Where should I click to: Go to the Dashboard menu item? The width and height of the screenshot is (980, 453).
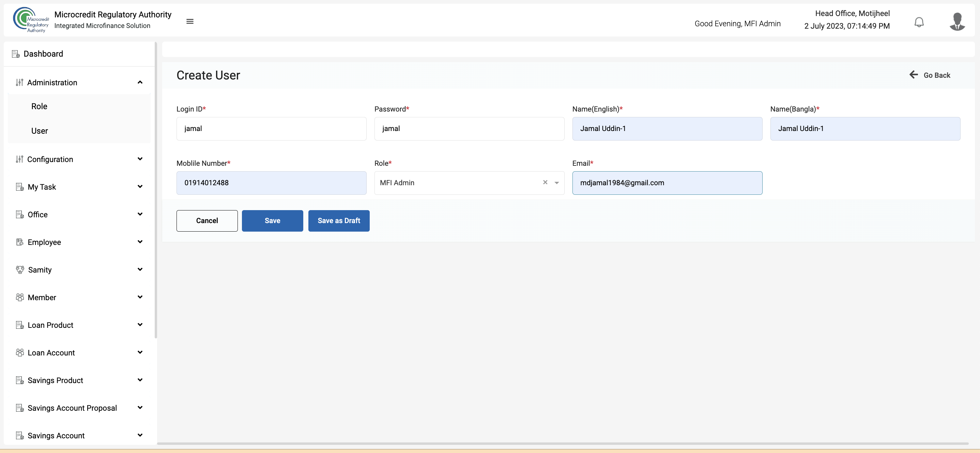(x=43, y=54)
